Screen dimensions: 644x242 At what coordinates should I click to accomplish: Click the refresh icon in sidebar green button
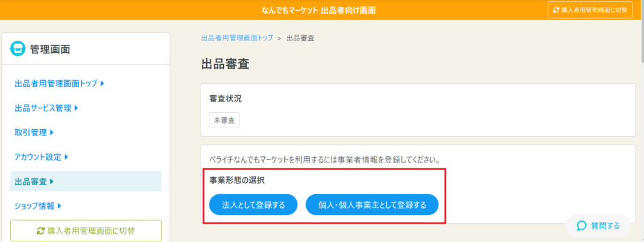(x=41, y=231)
